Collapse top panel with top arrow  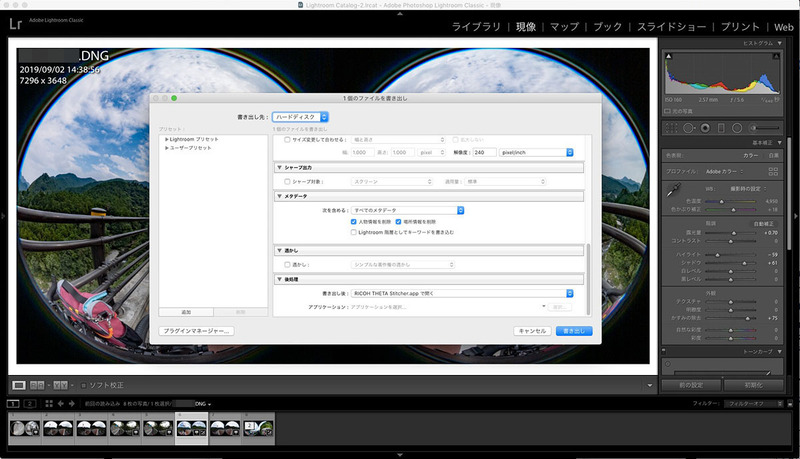pyautogui.click(x=400, y=14)
